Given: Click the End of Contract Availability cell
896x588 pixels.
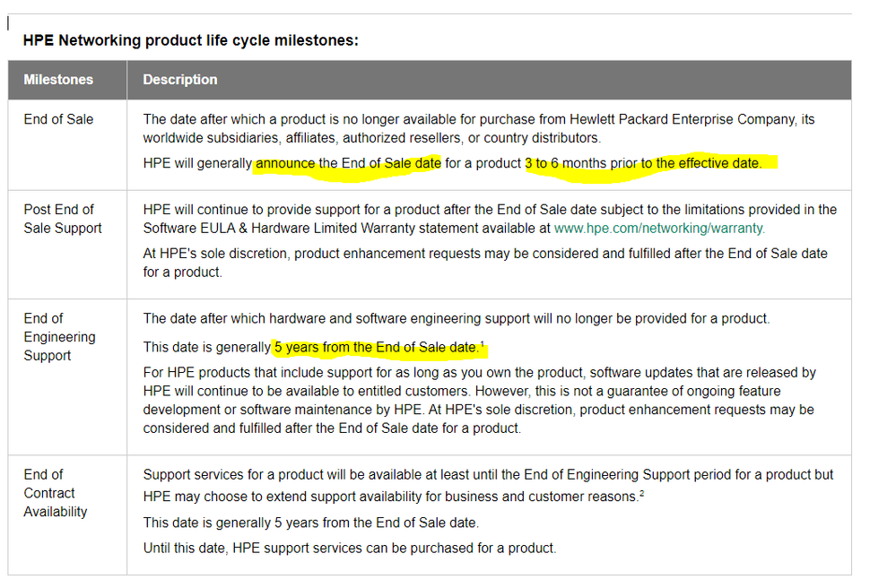Looking at the screenshot, I should pyautogui.click(x=56, y=493).
